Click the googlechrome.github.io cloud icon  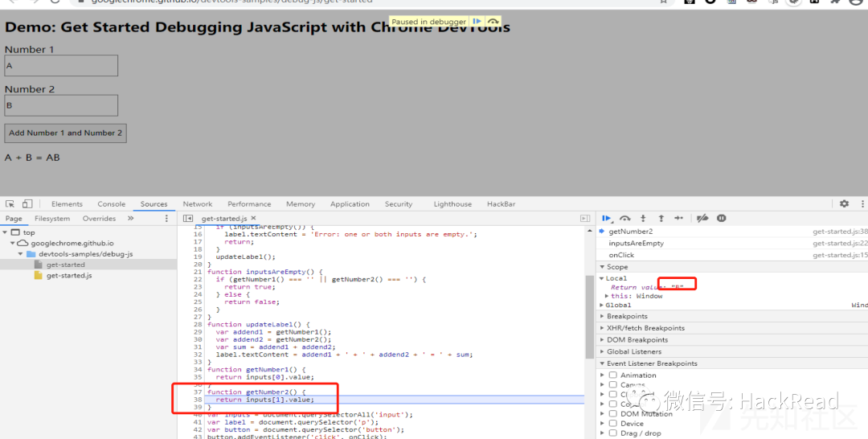(23, 243)
